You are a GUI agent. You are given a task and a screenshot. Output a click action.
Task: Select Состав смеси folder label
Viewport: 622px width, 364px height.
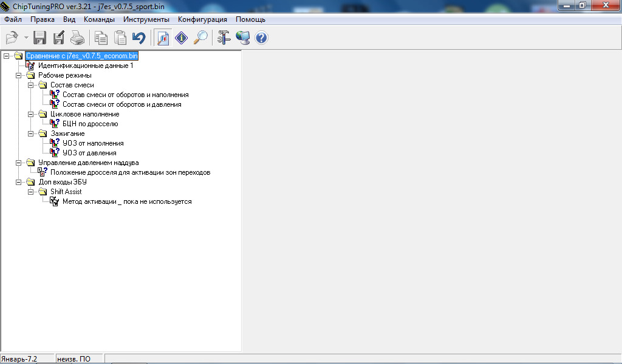click(x=72, y=85)
